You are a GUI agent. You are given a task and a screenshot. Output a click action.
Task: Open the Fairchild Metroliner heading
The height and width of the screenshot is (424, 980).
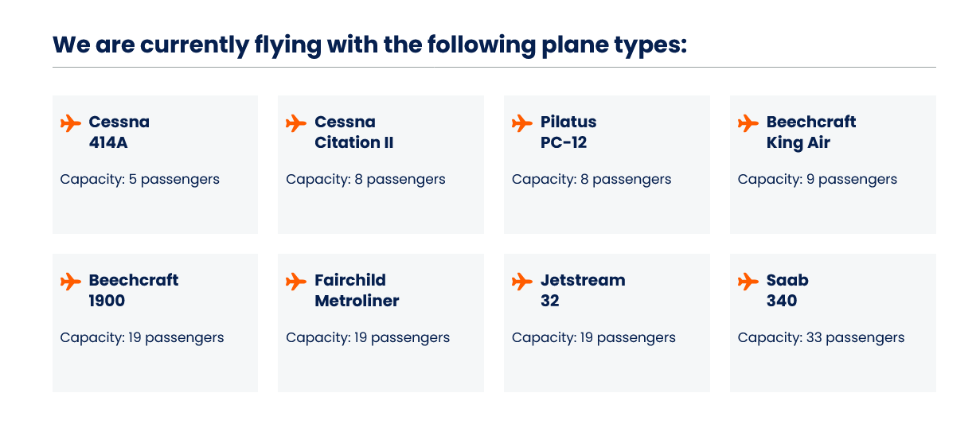click(356, 290)
